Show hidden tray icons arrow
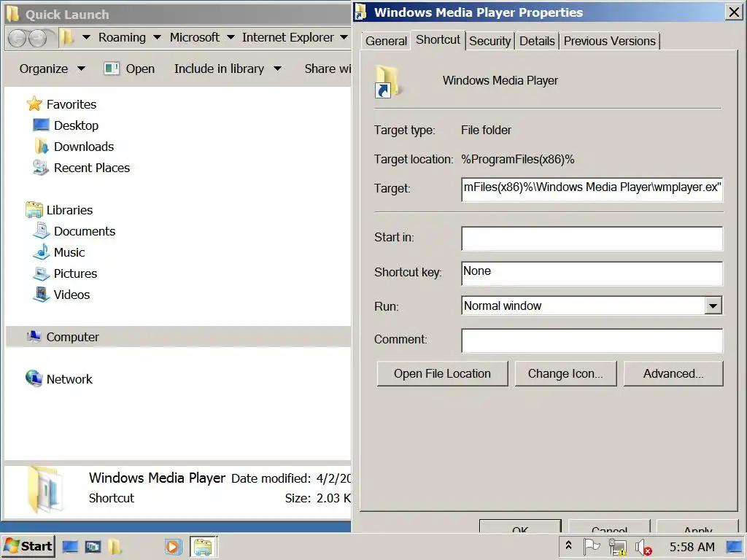 [568, 545]
